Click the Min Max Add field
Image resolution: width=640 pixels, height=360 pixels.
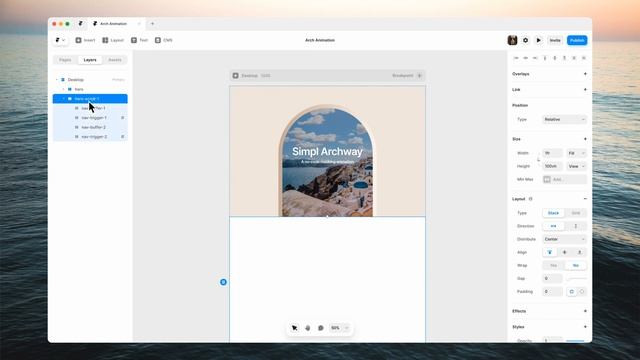coord(564,179)
